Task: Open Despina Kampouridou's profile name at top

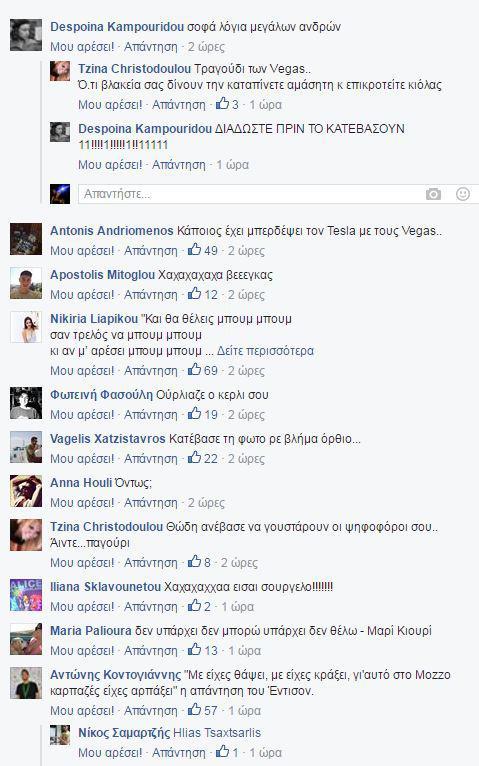Action: (117, 26)
